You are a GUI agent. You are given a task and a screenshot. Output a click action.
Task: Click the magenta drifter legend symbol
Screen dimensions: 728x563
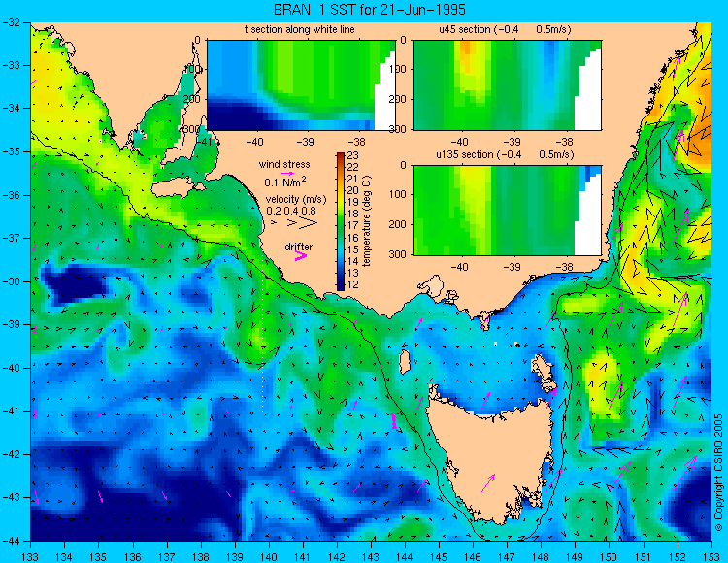[x=301, y=256]
